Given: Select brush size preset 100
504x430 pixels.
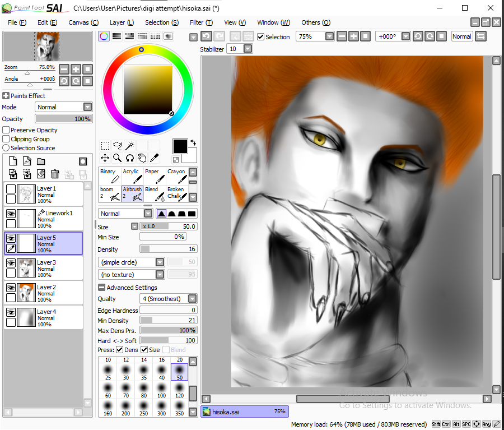Looking at the screenshot, I should (162, 391).
